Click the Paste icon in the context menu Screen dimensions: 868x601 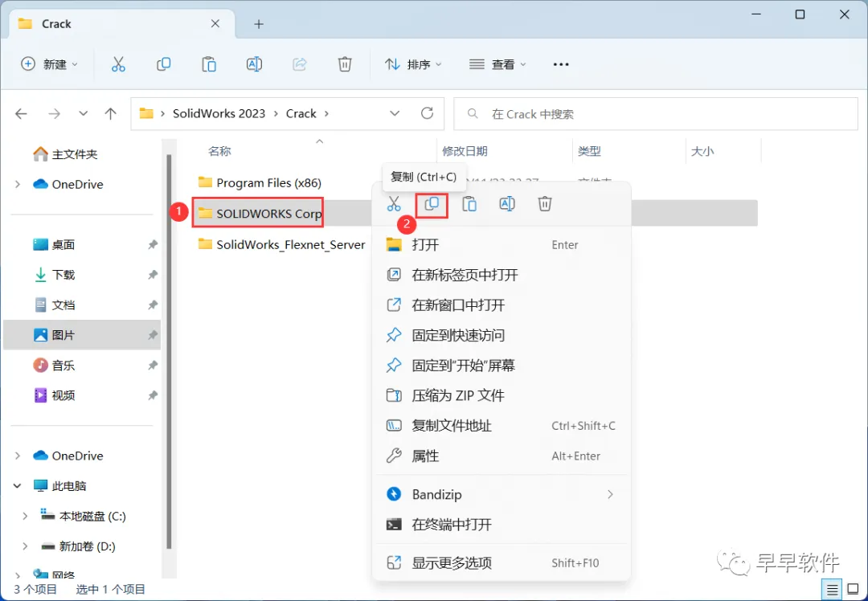pos(469,203)
